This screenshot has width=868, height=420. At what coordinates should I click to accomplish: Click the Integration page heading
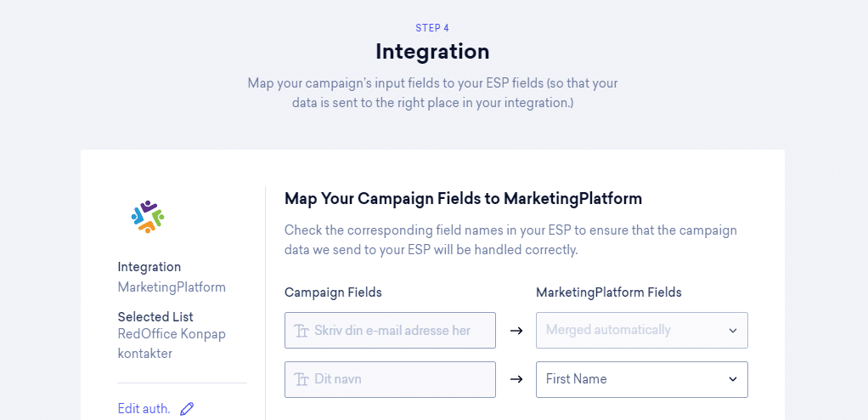click(432, 52)
